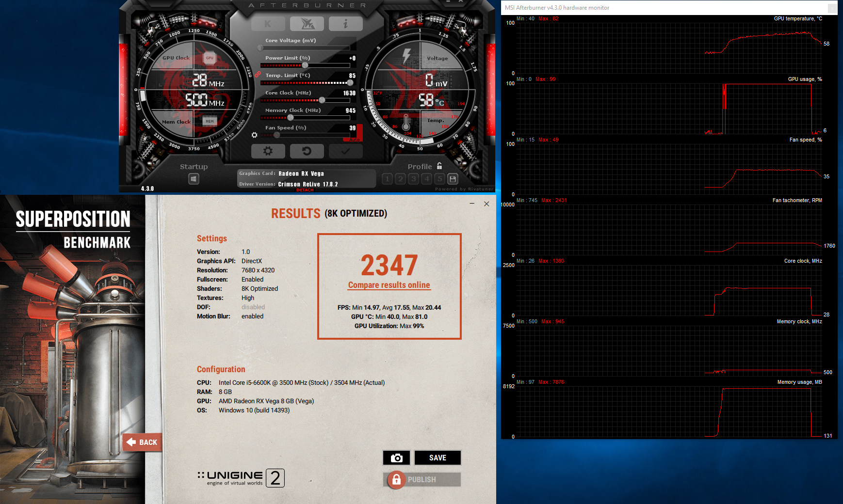Click the Fan Speed slider handle
This screenshot has width=843, height=504.
tap(277, 135)
